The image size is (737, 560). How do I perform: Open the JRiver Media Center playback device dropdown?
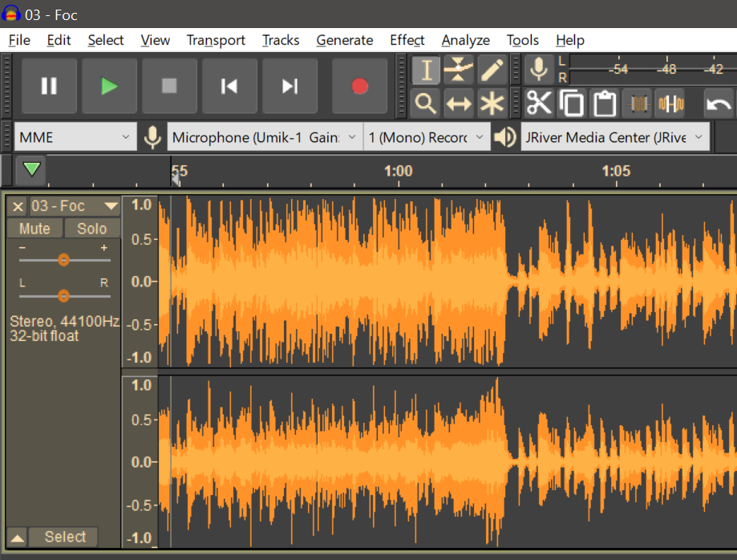[615, 137]
